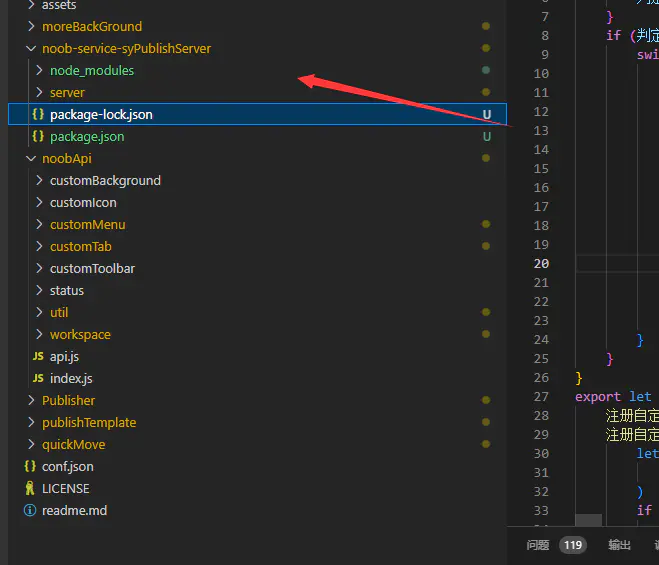The width and height of the screenshot is (659, 565).
Task: Click the JSON braces icon beside package-lock.json
Action: tap(38, 115)
